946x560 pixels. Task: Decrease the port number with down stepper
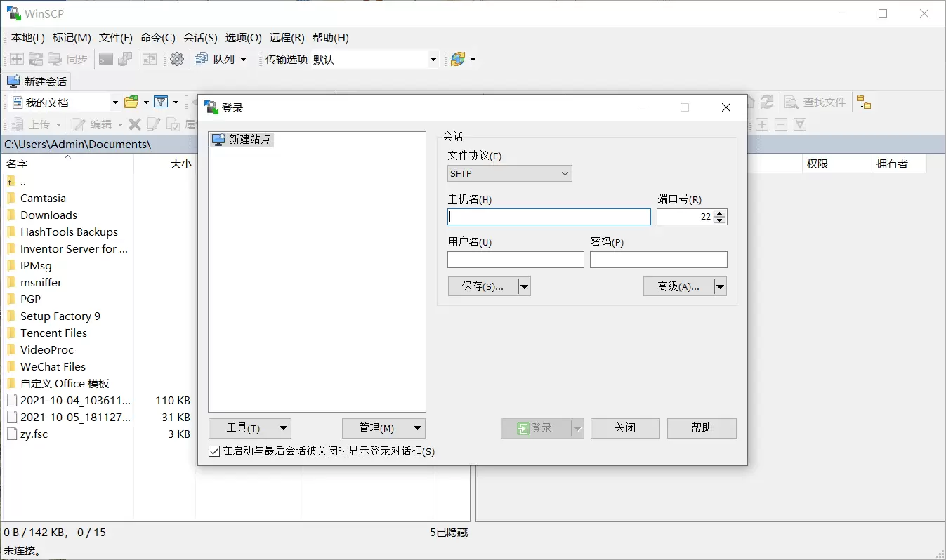719,220
